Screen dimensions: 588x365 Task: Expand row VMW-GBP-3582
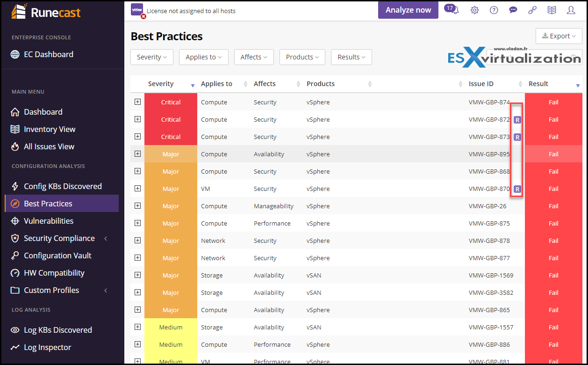click(x=137, y=292)
